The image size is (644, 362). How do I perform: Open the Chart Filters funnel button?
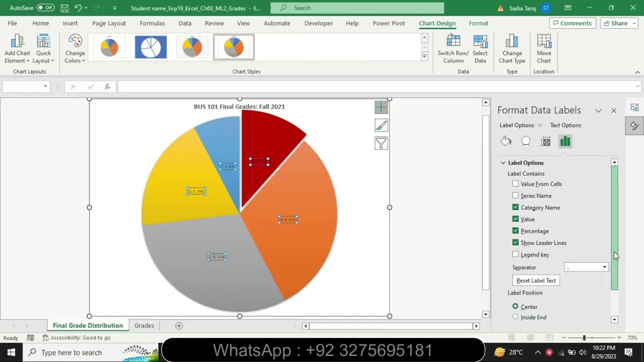click(x=381, y=143)
